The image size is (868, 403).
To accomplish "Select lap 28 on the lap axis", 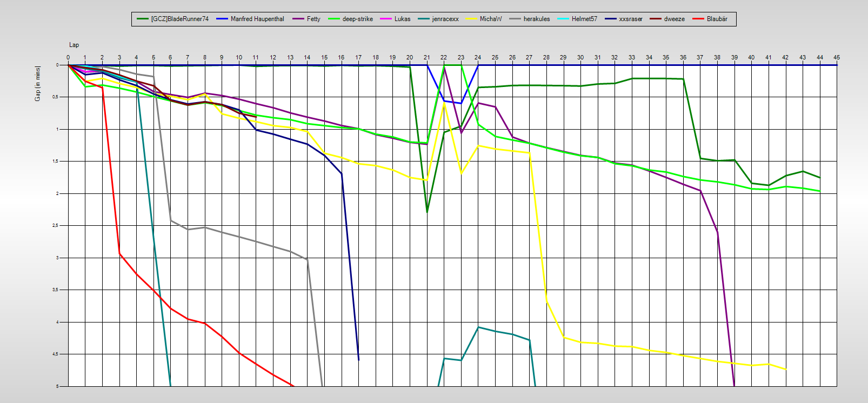I will pyautogui.click(x=546, y=57).
